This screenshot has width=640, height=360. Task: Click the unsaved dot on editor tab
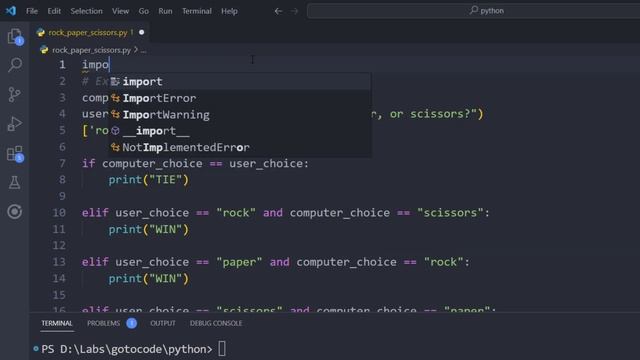point(142,32)
